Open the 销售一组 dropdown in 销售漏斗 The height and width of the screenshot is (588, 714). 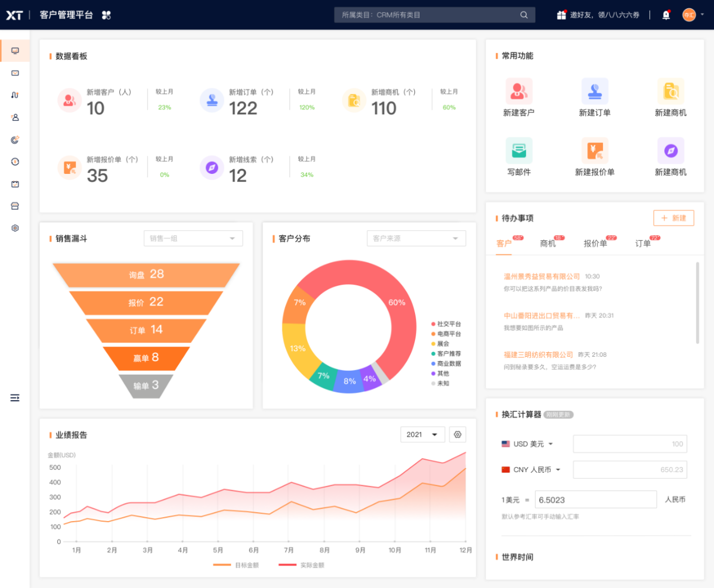(193, 238)
